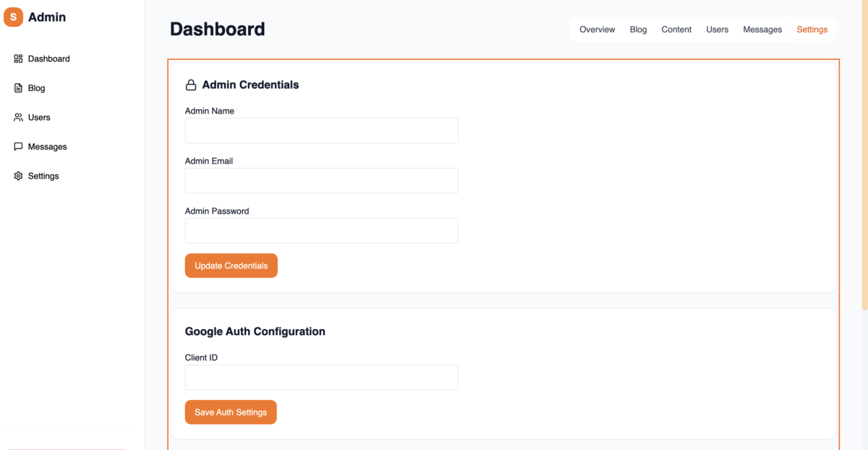The width and height of the screenshot is (868, 450).
Task: Select the Blog tab in top navigation
Action: 638,29
